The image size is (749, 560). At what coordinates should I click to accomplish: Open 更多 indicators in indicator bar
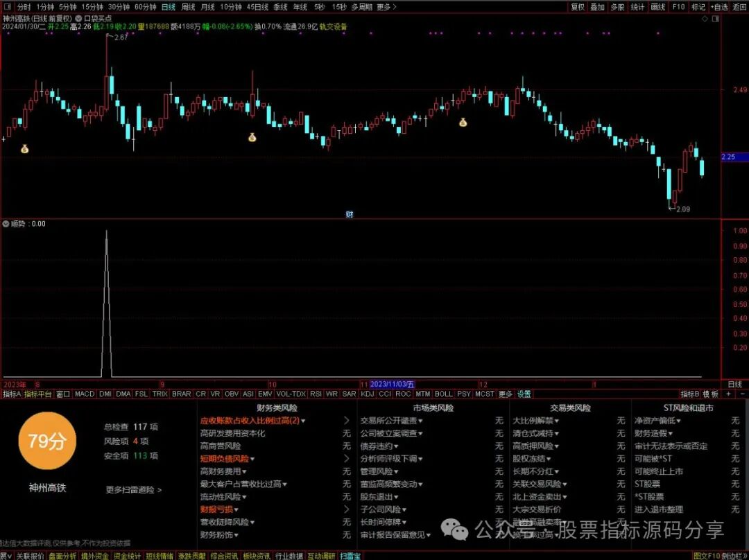505,394
